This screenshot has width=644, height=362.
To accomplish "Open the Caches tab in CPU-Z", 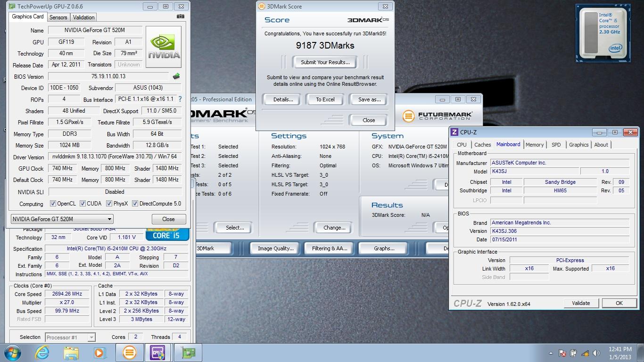I will pos(482,145).
